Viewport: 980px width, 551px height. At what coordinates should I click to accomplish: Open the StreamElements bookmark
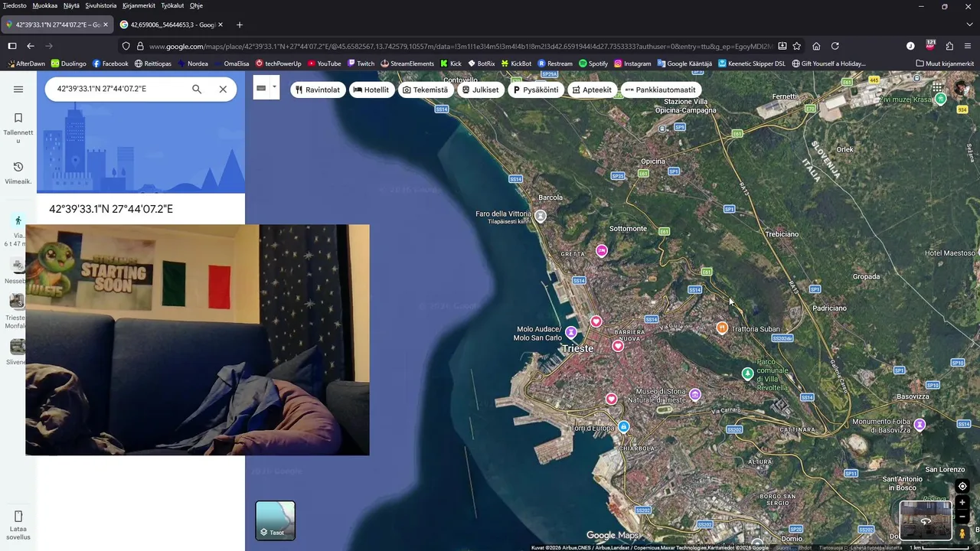tap(407, 64)
